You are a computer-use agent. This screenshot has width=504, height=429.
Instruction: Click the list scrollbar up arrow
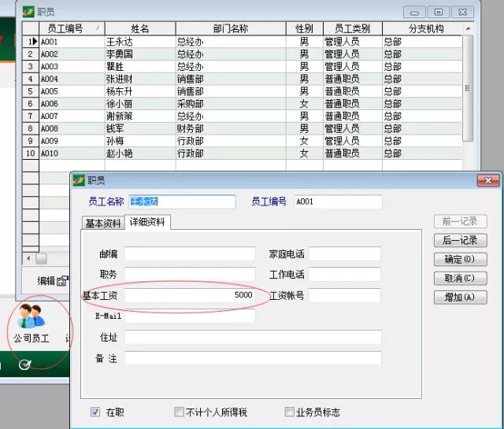468,28
